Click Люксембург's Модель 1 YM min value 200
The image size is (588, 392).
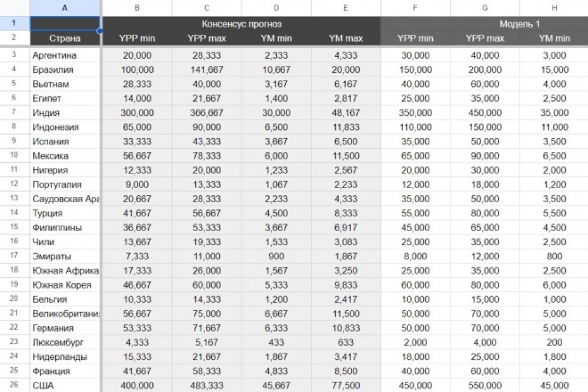tap(554, 342)
